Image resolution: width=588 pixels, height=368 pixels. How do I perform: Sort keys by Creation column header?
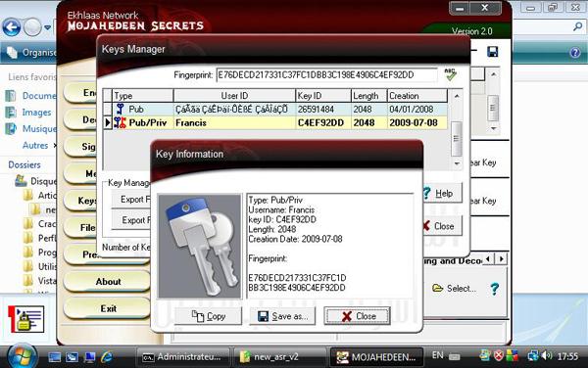pos(417,96)
